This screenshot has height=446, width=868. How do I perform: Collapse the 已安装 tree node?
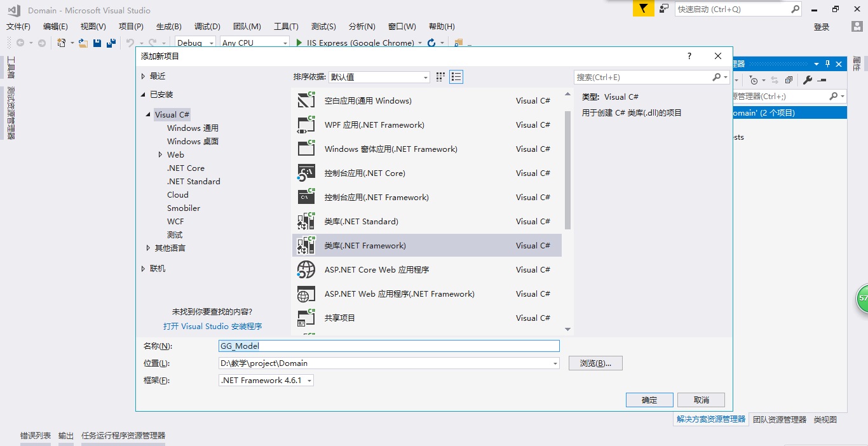tap(143, 94)
